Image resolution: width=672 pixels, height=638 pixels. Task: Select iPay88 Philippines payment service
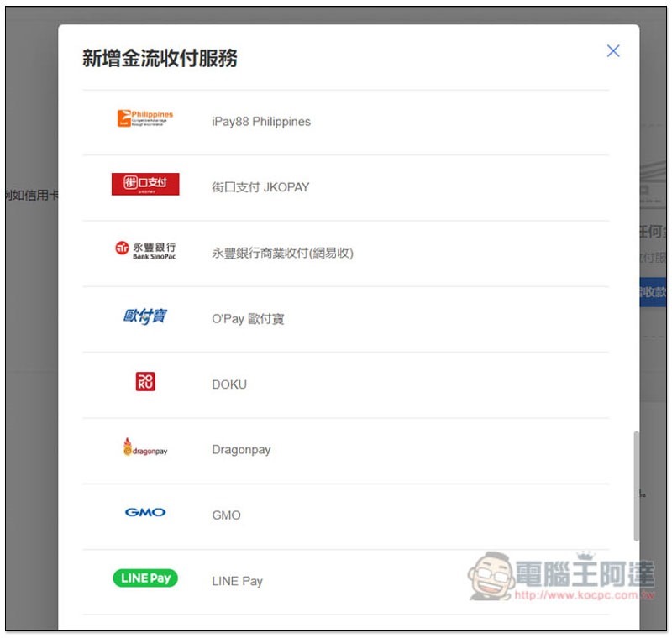[x=261, y=122]
